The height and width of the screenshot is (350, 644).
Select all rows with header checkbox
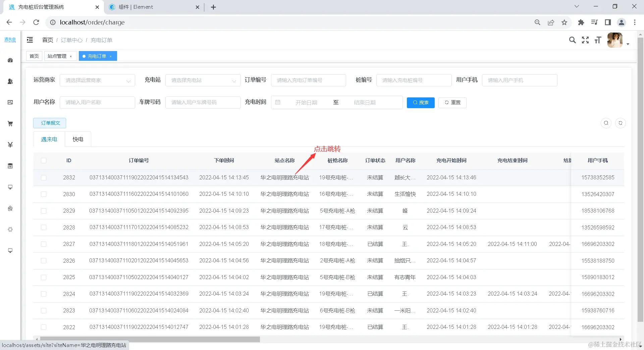click(44, 161)
